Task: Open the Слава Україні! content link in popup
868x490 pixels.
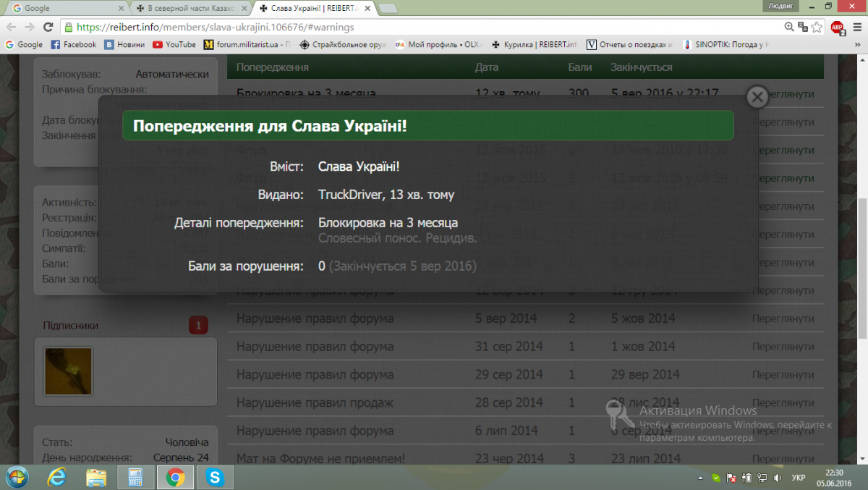Action: [359, 166]
